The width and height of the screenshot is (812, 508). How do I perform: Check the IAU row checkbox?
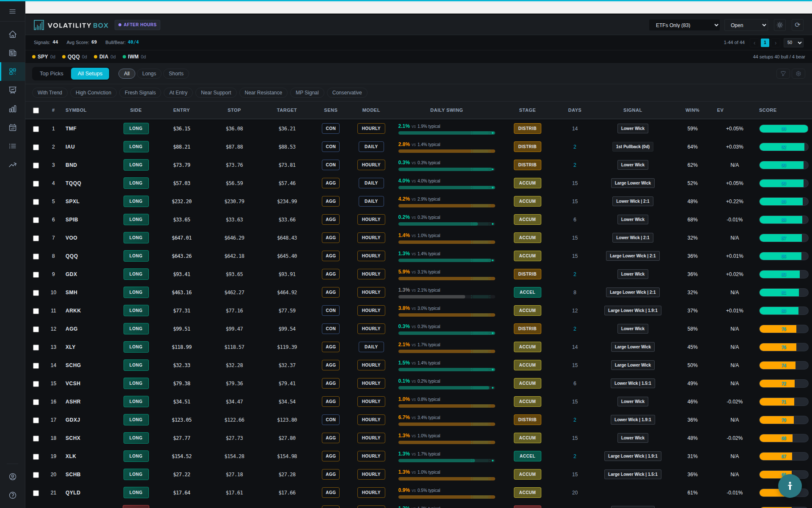tap(36, 147)
